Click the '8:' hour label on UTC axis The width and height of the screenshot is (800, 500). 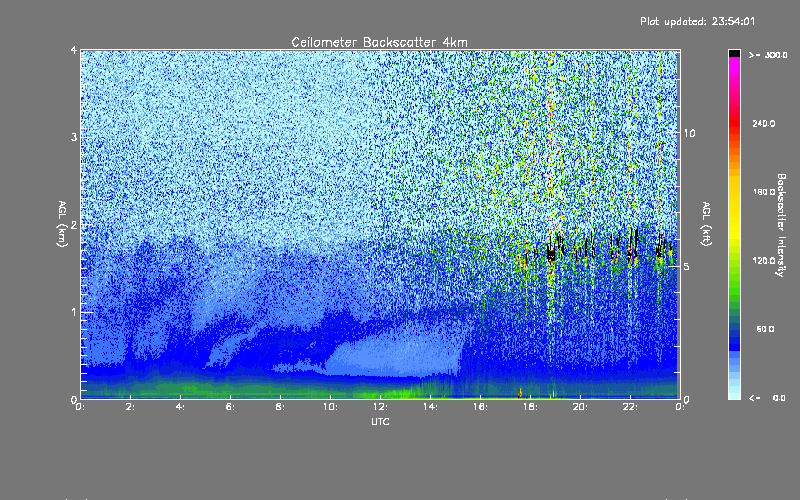[x=280, y=407]
